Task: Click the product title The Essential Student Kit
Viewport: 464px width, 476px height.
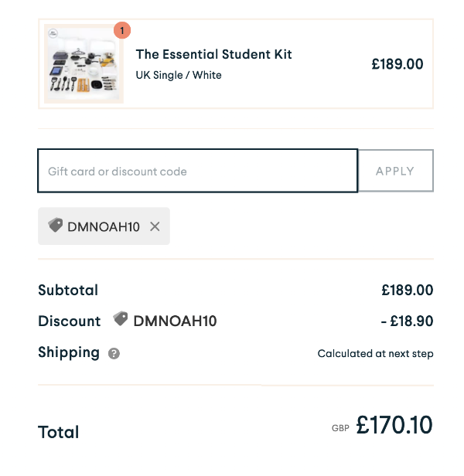Action: click(x=213, y=54)
